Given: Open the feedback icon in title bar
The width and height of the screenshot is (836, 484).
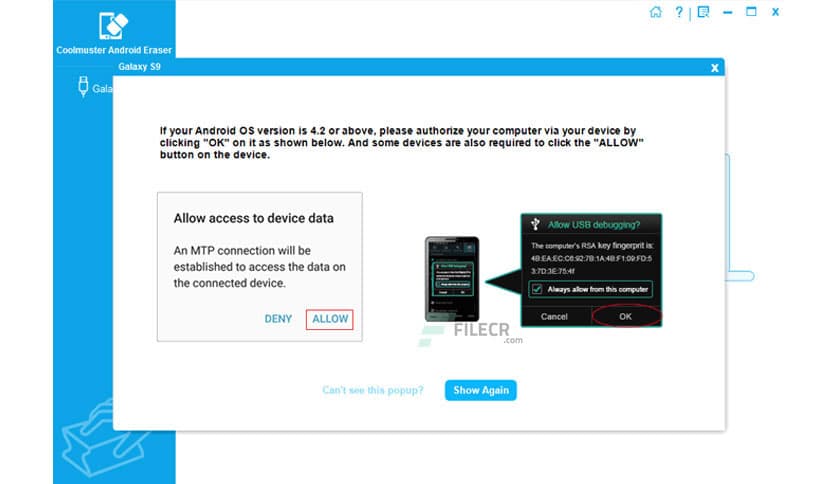Looking at the screenshot, I should pyautogui.click(x=703, y=12).
